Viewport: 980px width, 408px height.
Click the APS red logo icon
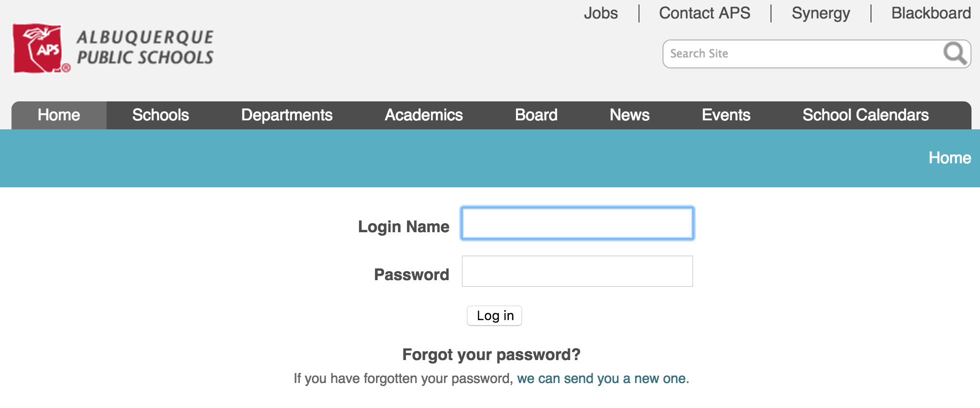coord(41,48)
